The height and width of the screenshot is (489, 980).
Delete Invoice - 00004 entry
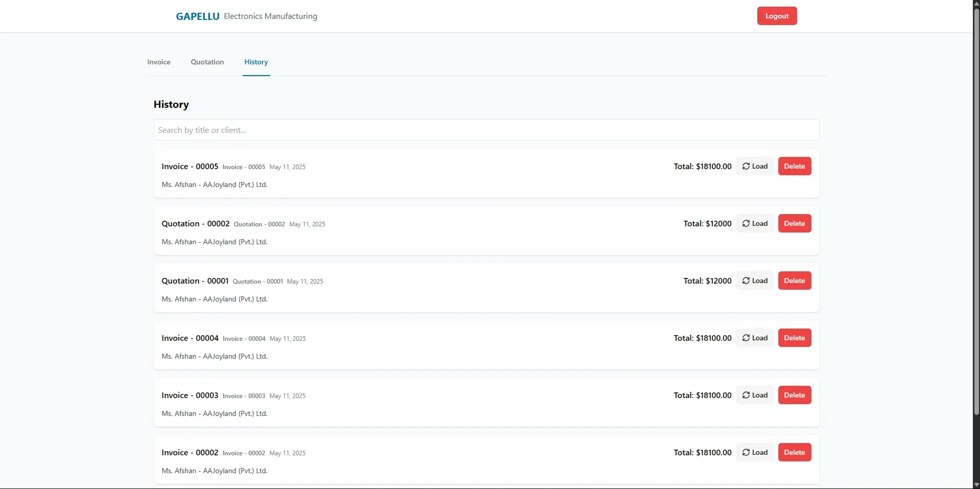pos(795,338)
